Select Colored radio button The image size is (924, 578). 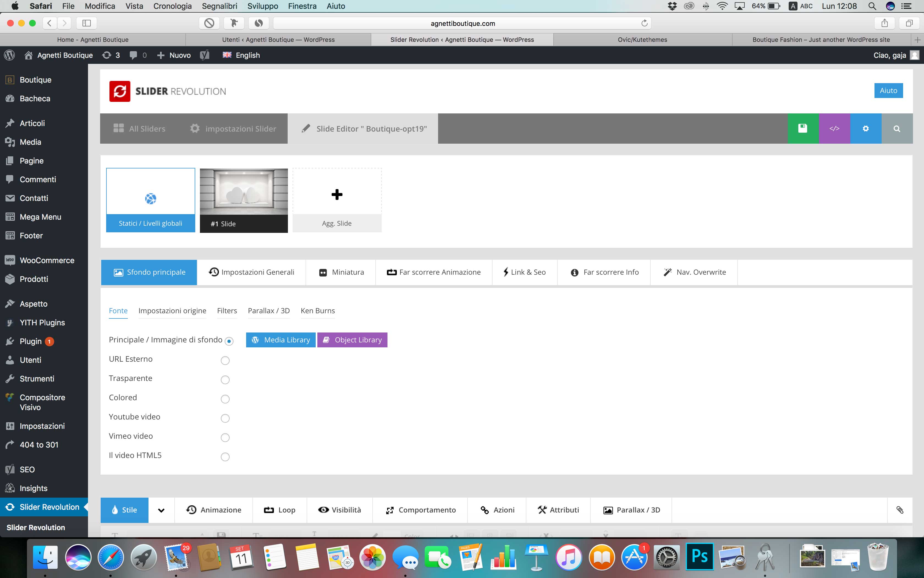tap(225, 399)
